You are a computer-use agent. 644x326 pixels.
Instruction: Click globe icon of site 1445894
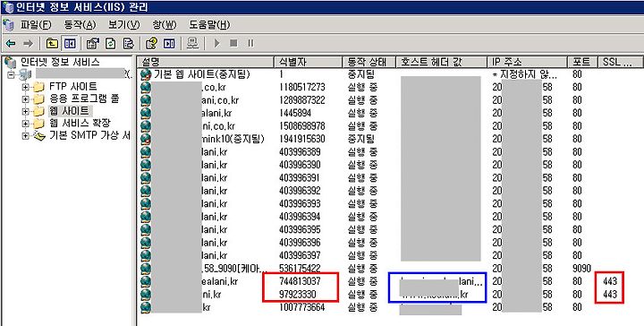(146, 113)
